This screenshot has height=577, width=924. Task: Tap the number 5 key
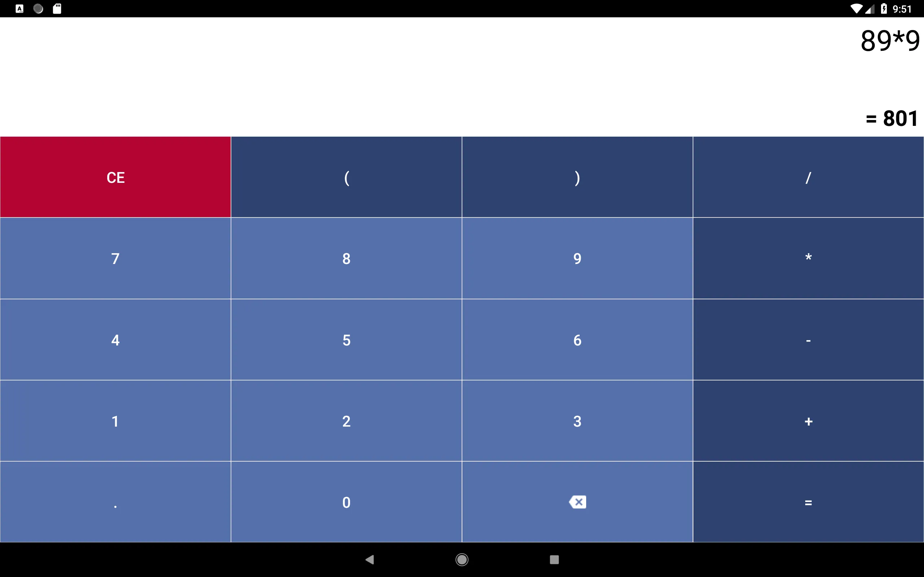pyautogui.click(x=346, y=340)
